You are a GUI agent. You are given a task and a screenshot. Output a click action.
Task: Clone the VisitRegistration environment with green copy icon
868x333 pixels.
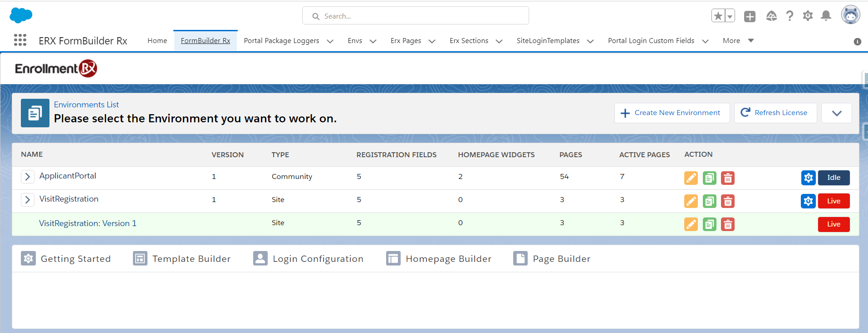pos(709,201)
